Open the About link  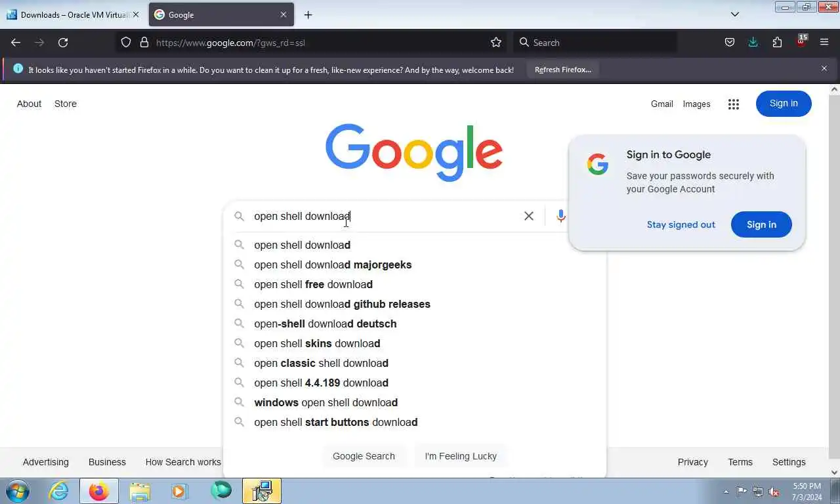click(x=29, y=104)
